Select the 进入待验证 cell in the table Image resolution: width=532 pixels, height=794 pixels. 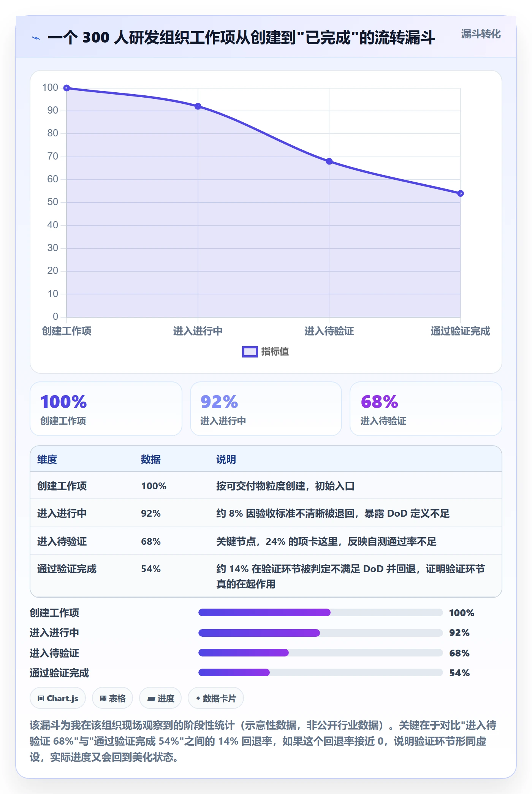pyautogui.click(x=62, y=541)
